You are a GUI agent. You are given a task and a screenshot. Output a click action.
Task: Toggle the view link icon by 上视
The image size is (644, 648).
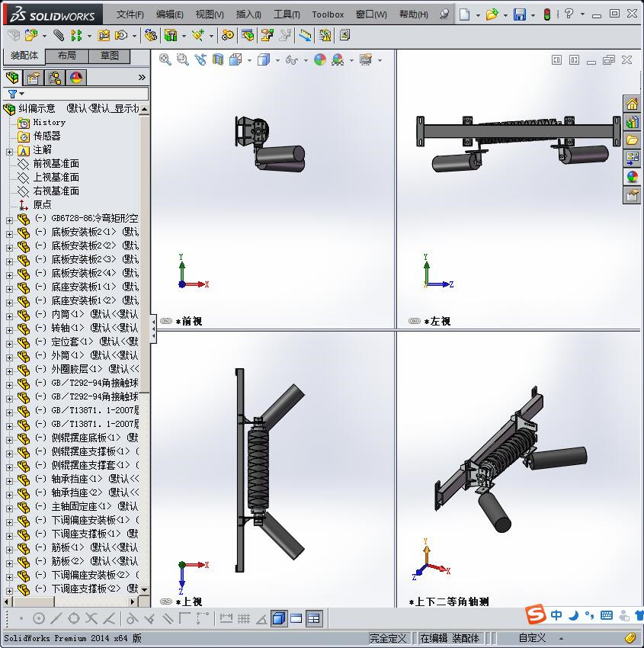coord(166,601)
